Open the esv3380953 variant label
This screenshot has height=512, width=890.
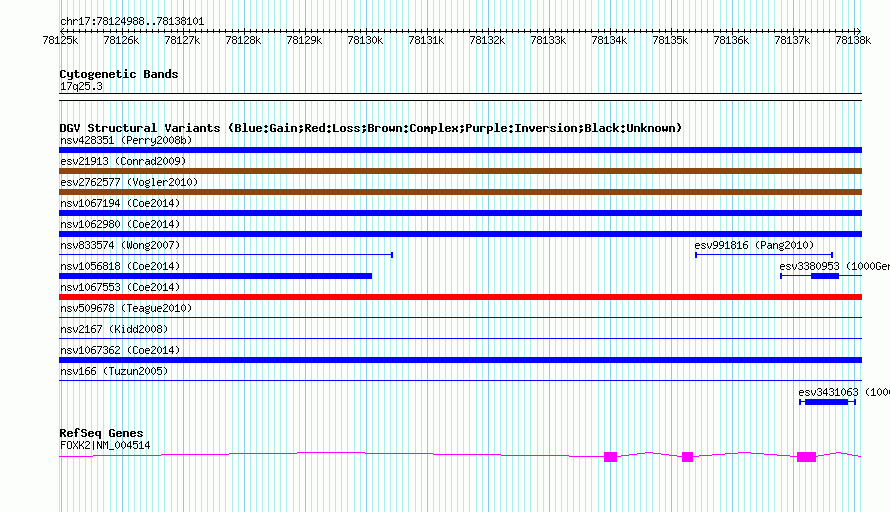click(834, 266)
